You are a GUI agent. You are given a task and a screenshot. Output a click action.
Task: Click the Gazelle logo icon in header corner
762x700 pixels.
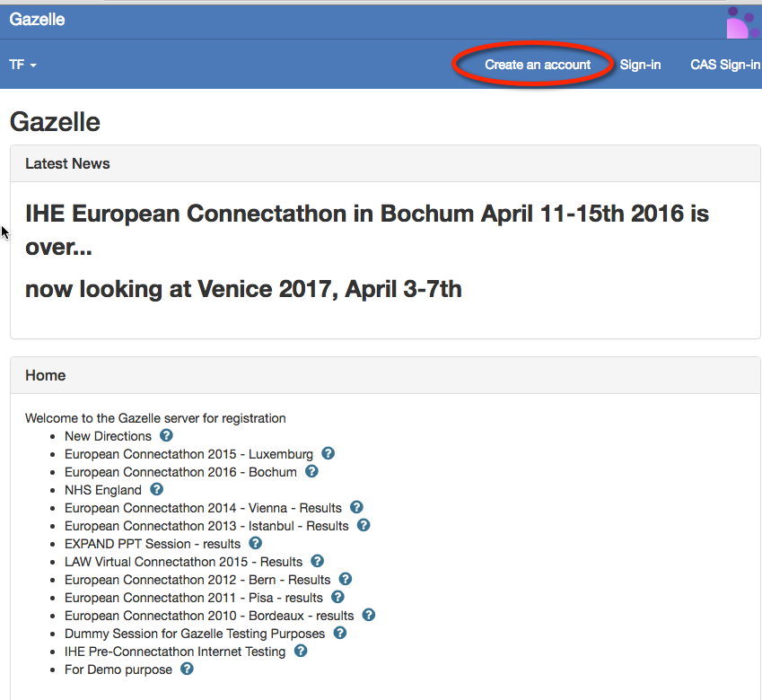click(742, 22)
